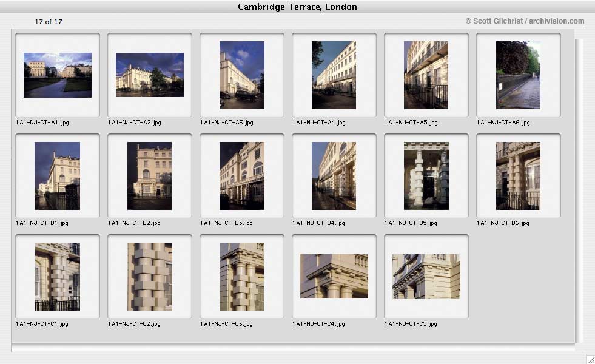Click thumbnail for 1A1-NJ-CT-B3.jpg

[242, 176]
